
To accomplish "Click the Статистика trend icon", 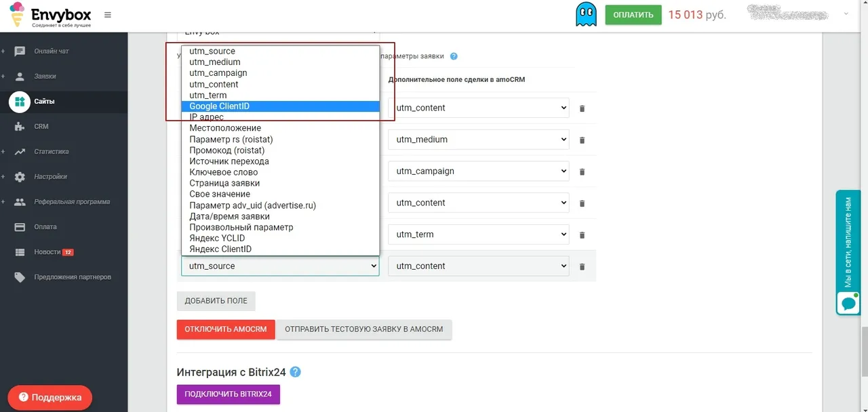I will coord(20,152).
